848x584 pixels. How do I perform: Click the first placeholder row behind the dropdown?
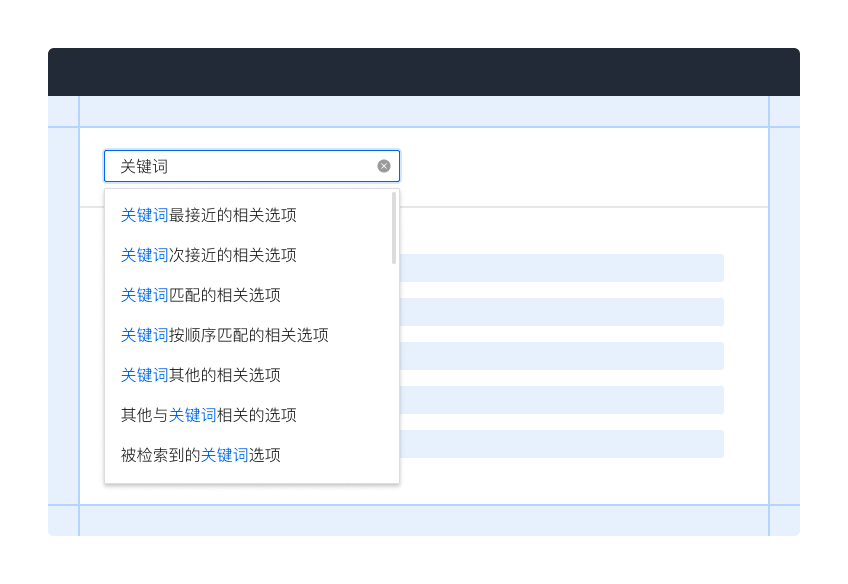point(560,268)
